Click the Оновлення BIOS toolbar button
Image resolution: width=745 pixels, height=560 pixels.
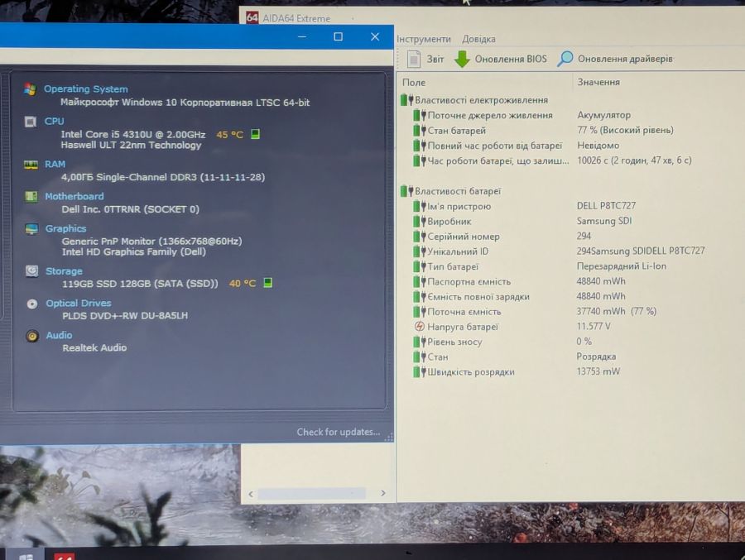[x=501, y=59]
